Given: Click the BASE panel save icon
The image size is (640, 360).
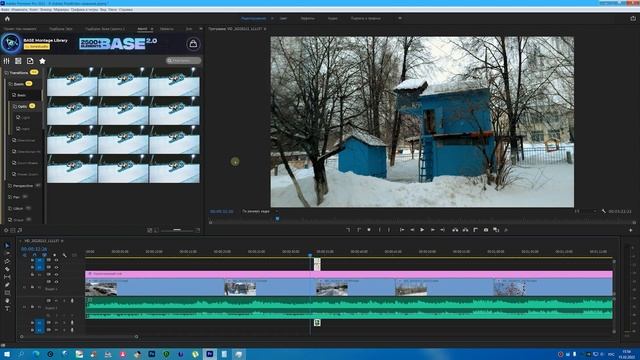Looking at the screenshot, I should (18, 61).
